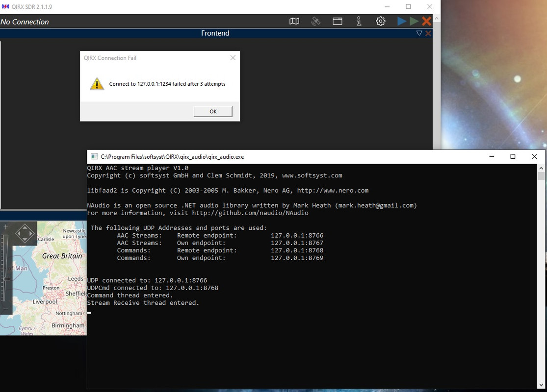The width and height of the screenshot is (547, 392).
Task: Close the qirx_audio.exe console window
Action: (x=534, y=156)
